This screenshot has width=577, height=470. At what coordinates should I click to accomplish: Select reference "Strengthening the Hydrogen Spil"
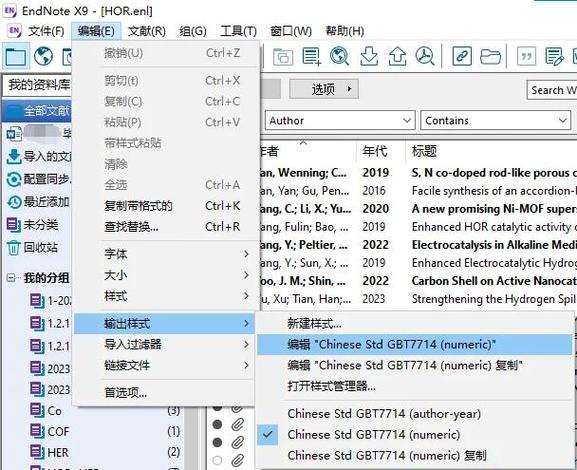pos(493,299)
